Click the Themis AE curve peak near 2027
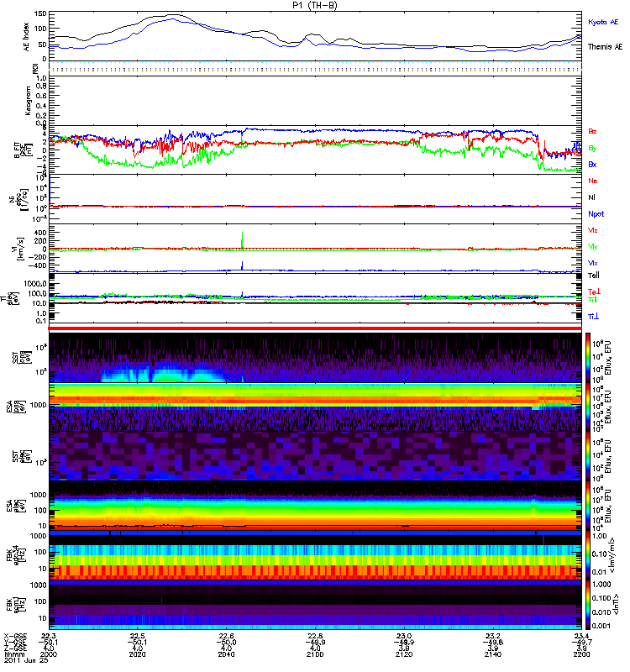Viewport: 630px width, 672px height. (171, 15)
